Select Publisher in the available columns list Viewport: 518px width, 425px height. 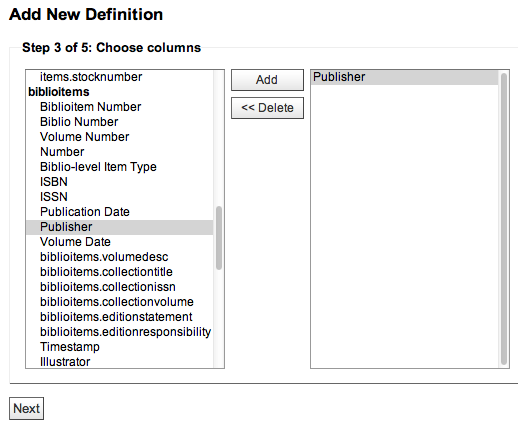click(x=119, y=227)
